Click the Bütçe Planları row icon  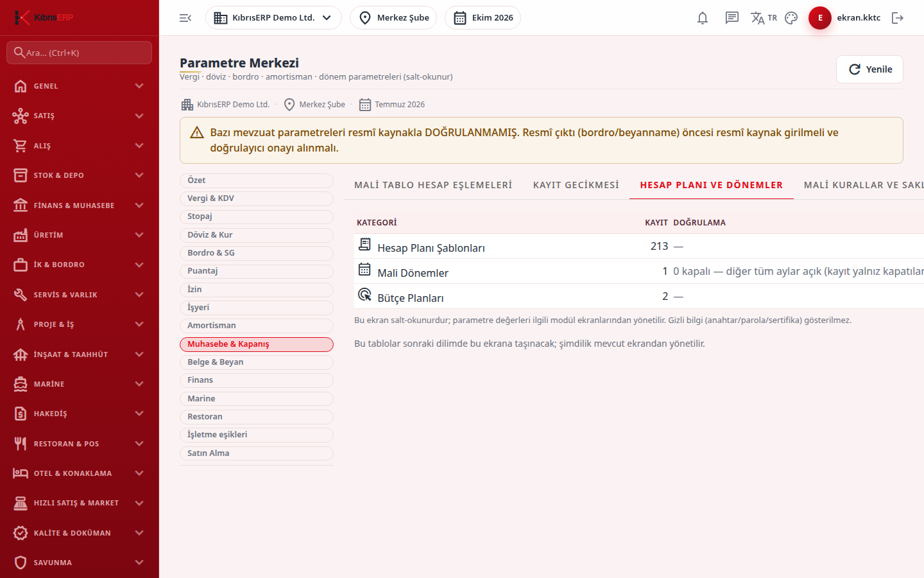click(x=364, y=295)
